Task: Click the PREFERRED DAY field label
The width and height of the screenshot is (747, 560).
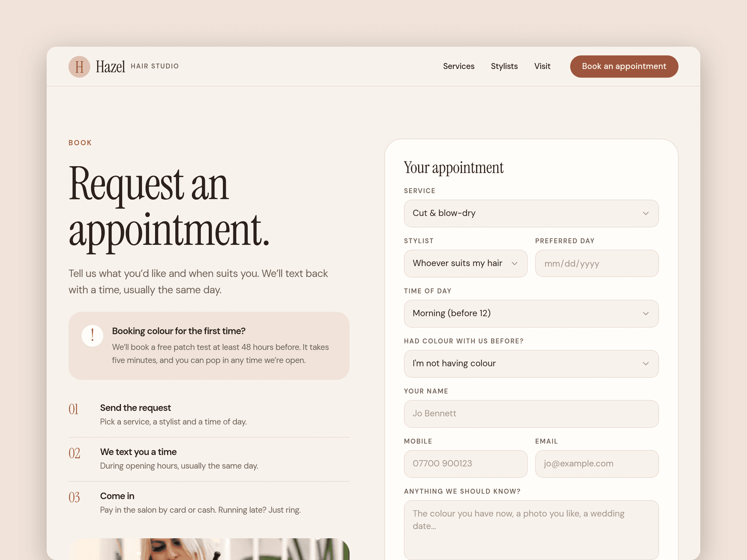Action: coord(565,241)
